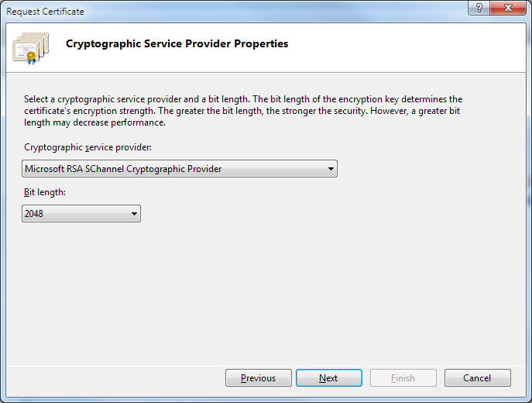The height and width of the screenshot is (403, 532).
Task: Click the blank footer area left of Previous
Action: (x=116, y=378)
